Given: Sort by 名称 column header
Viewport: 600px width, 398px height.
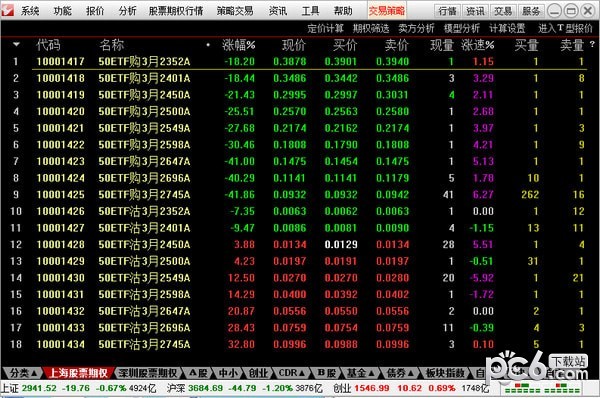Looking at the screenshot, I should [111, 45].
